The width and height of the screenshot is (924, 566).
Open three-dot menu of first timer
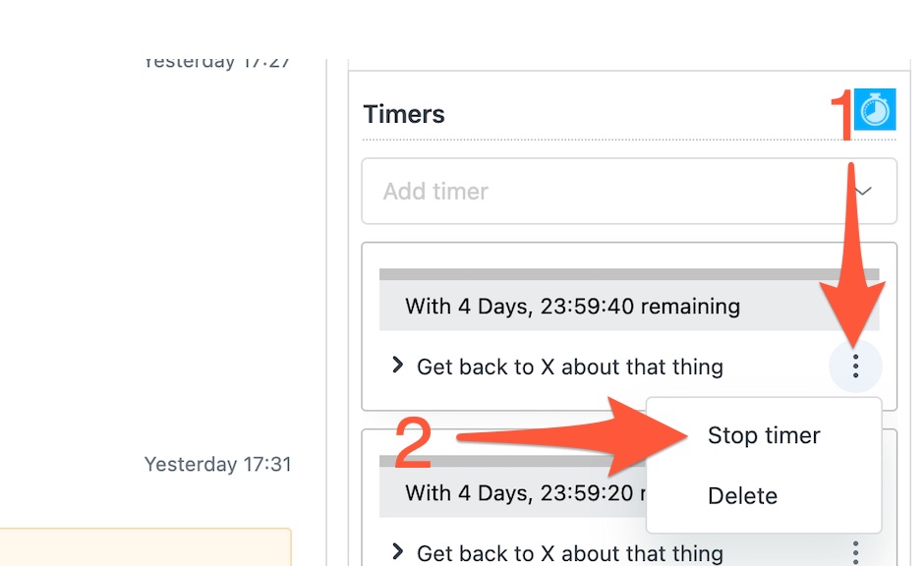855,367
